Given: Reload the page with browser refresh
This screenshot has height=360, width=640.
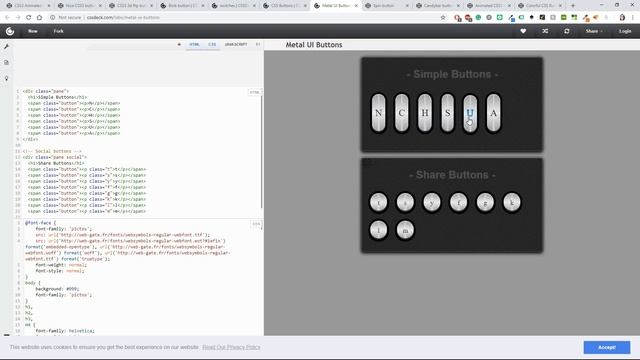Looking at the screenshot, I should (x=28, y=18).
